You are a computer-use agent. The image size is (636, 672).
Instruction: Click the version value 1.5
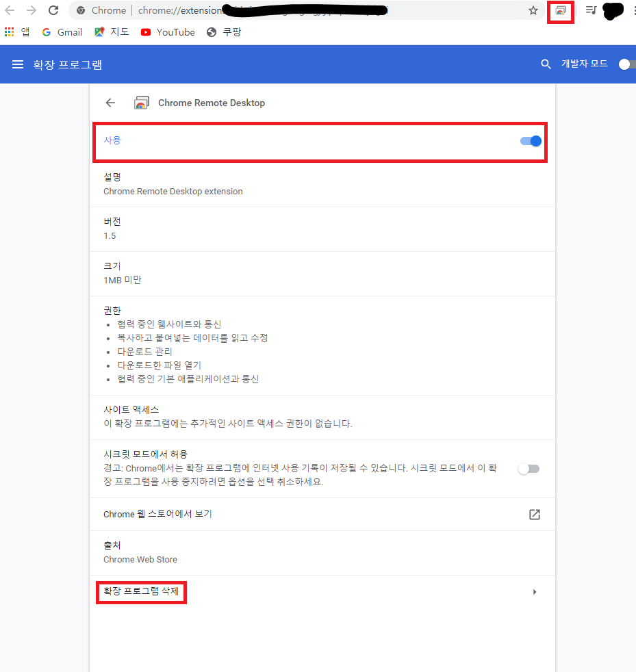[x=110, y=236]
